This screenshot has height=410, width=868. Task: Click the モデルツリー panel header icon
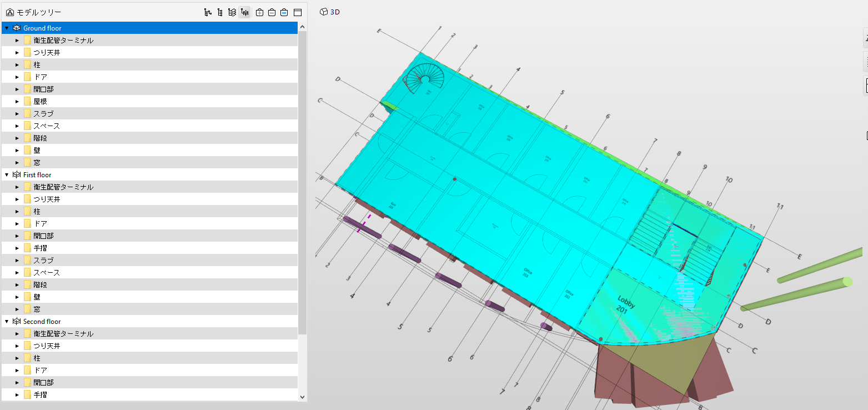pos(10,12)
